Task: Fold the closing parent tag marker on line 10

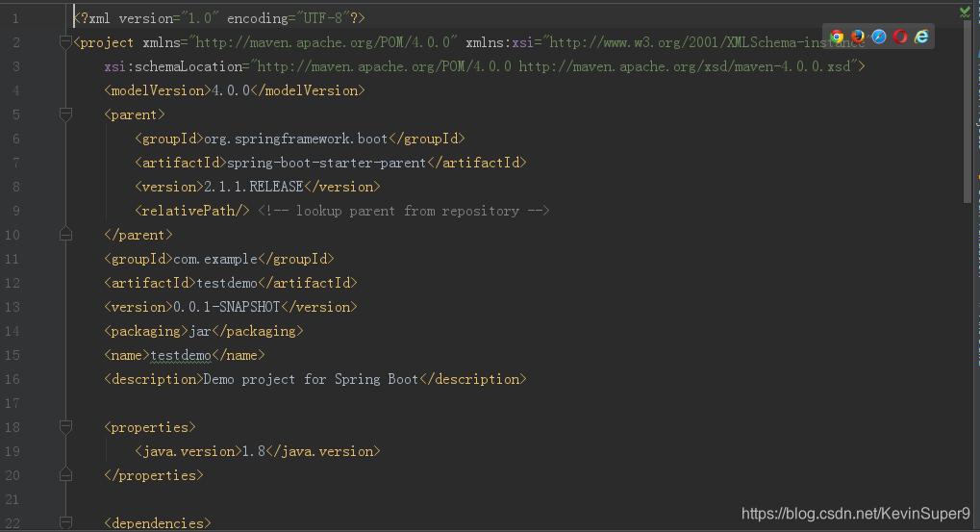Action: (65, 235)
